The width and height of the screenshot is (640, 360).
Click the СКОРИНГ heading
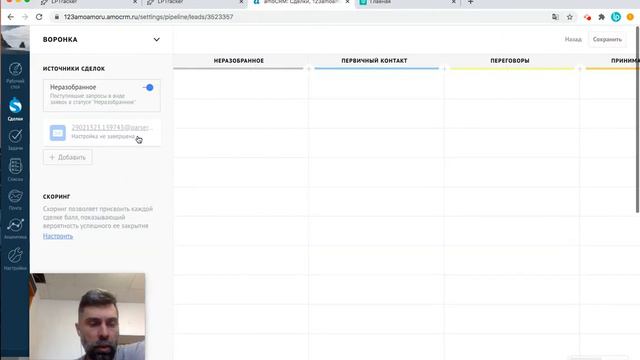[57, 196]
